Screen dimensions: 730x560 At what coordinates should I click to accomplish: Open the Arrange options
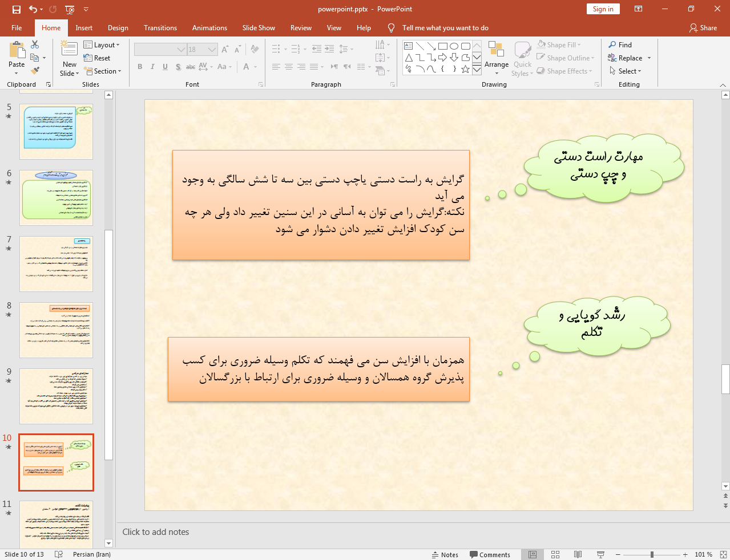tap(497, 59)
